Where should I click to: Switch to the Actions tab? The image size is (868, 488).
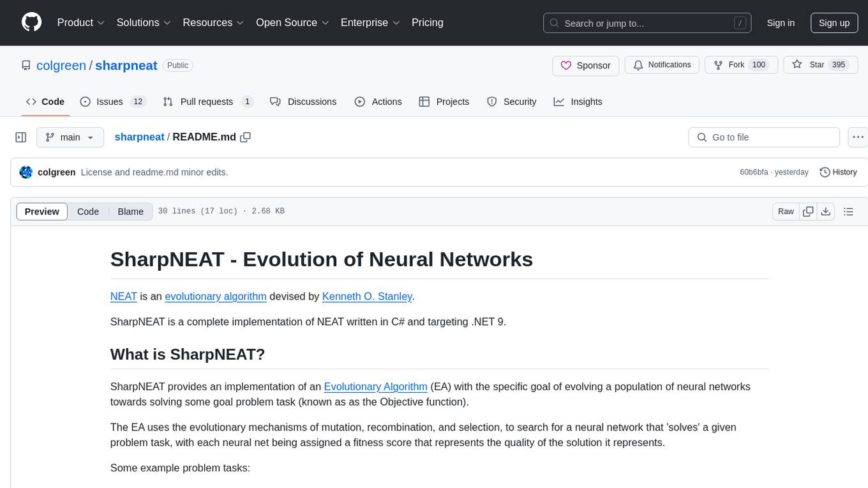pos(378,102)
